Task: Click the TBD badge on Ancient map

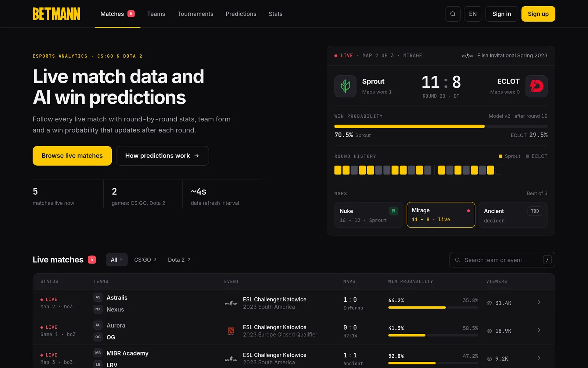Action: tap(535, 211)
